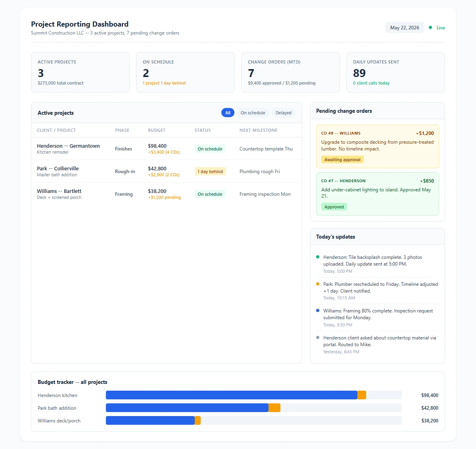
Task: Open the Change Orders (MTD) card
Action: pyautogui.click(x=290, y=72)
